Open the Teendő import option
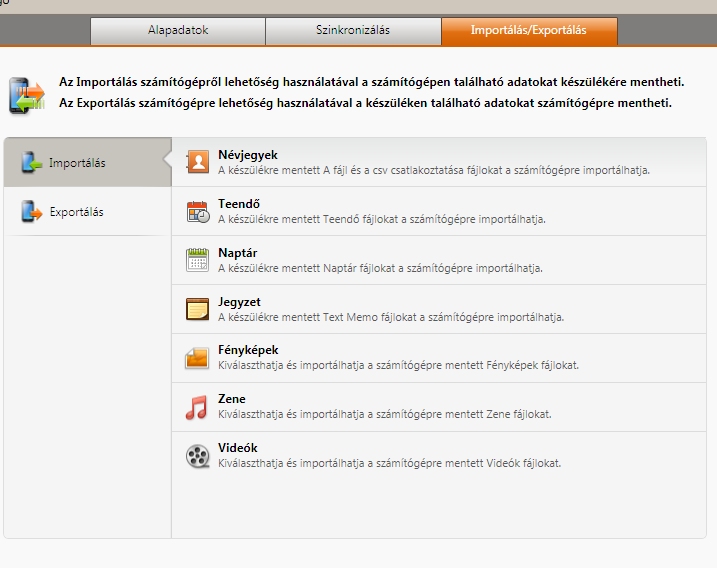Screen dimensions: 717x568 (x=439, y=211)
